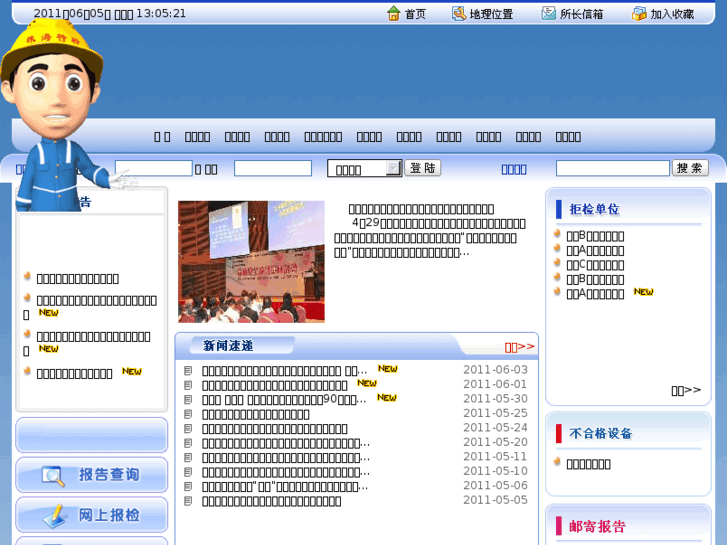Click the NEW badge on the 2011-05-30 news row
The height and width of the screenshot is (545, 727).
(387, 398)
